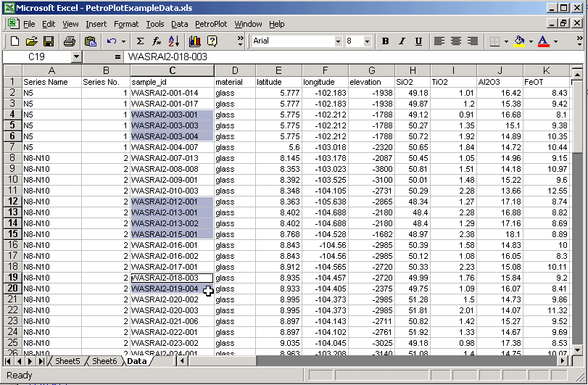Open the Insert menu

(96, 25)
